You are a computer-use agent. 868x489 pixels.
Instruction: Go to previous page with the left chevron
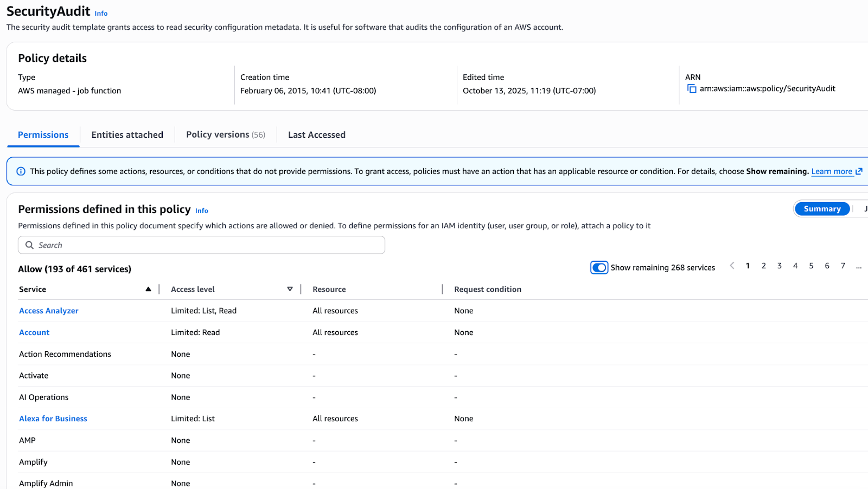click(x=732, y=266)
